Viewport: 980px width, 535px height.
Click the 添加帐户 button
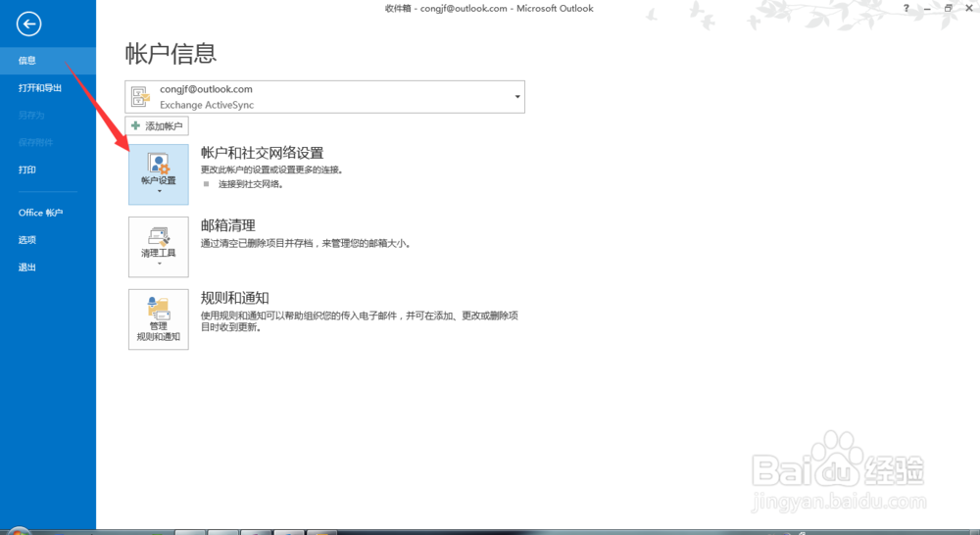[x=157, y=126]
